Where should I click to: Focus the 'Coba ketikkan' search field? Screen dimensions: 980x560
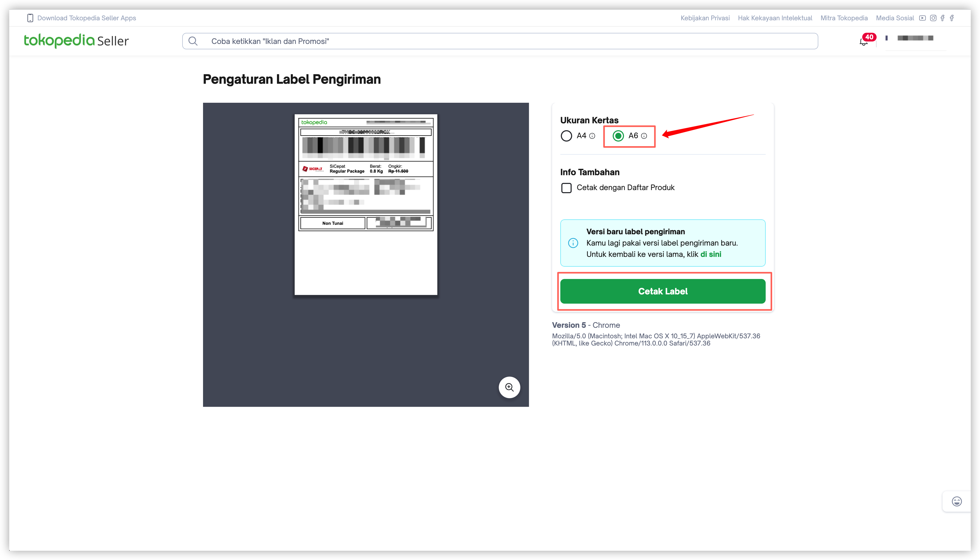point(499,41)
